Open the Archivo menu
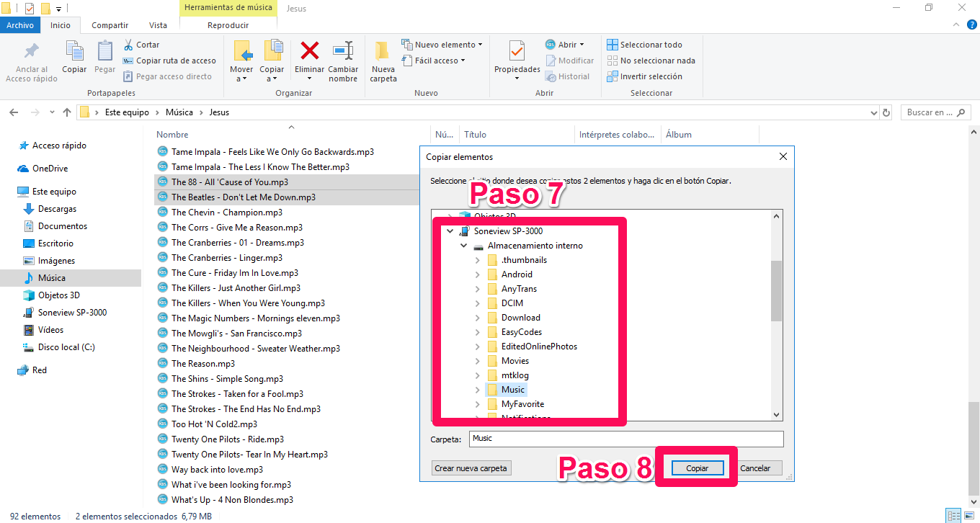The height and width of the screenshot is (523, 980). click(20, 25)
